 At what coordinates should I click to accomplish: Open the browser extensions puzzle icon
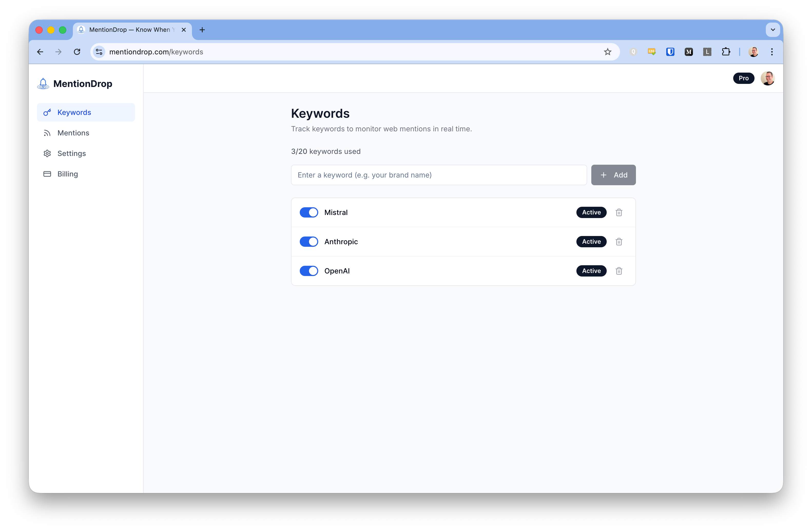click(726, 52)
